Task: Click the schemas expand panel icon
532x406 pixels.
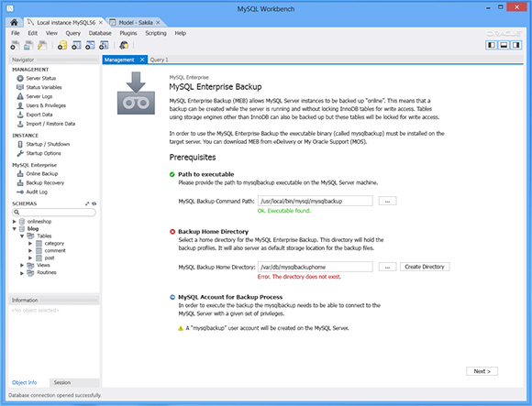Action: (x=87, y=203)
